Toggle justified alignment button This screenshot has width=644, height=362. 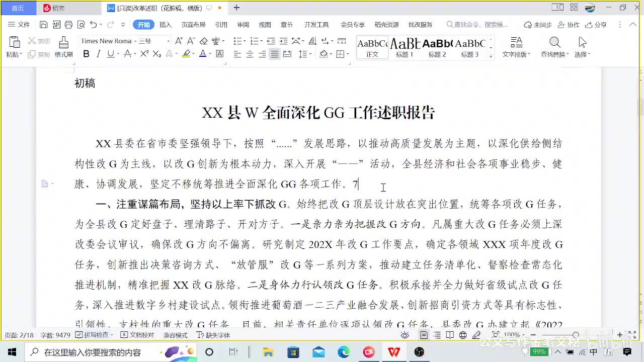coord(274,54)
